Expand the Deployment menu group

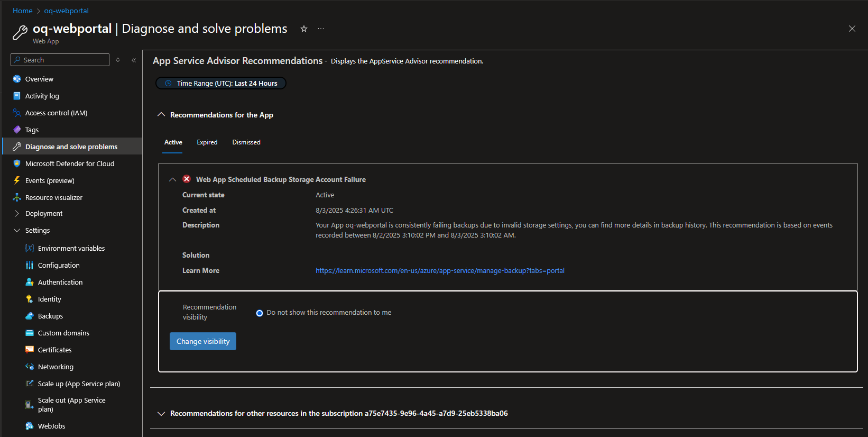pos(17,213)
